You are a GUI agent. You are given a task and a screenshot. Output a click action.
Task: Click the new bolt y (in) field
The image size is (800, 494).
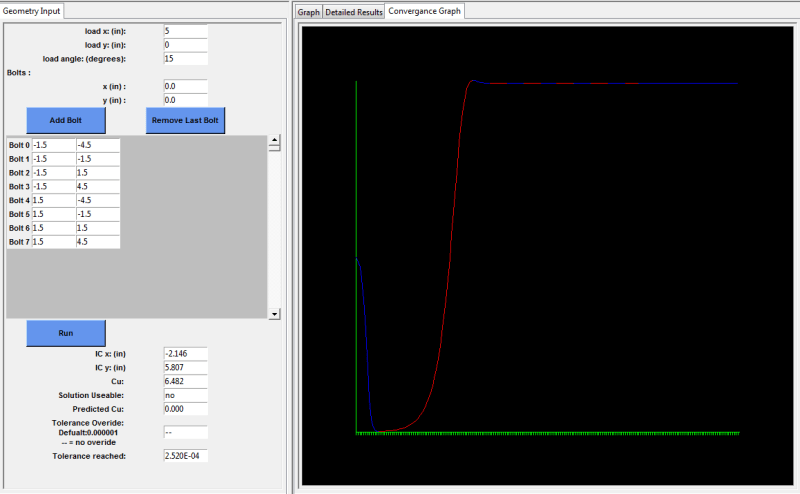point(185,100)
